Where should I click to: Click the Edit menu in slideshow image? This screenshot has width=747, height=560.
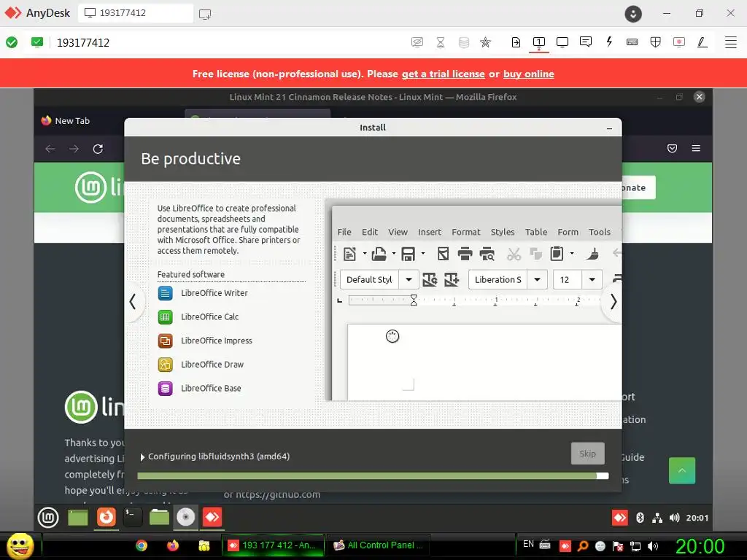(370, 232)
